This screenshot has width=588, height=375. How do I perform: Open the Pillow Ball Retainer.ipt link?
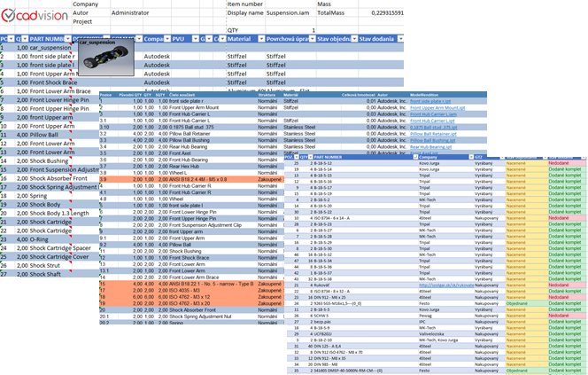click(x=434, y=134)
